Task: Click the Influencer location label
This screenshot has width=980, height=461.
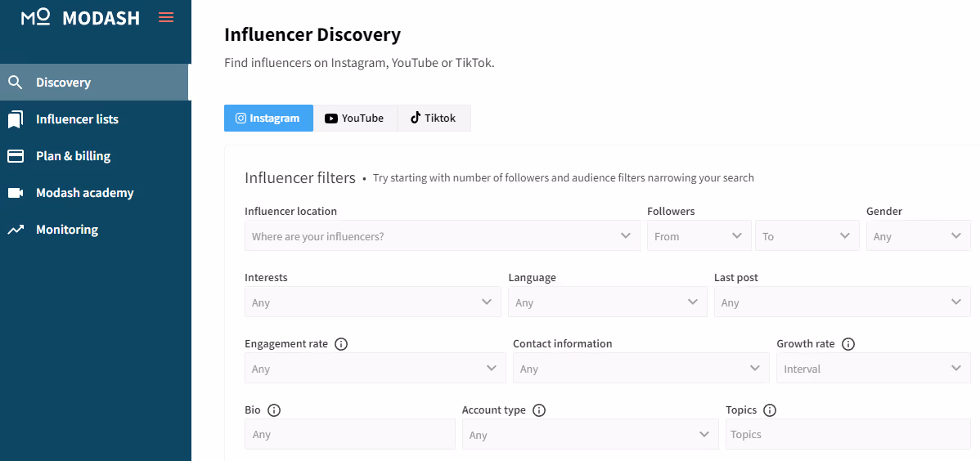Action: [x=290, y=211]
